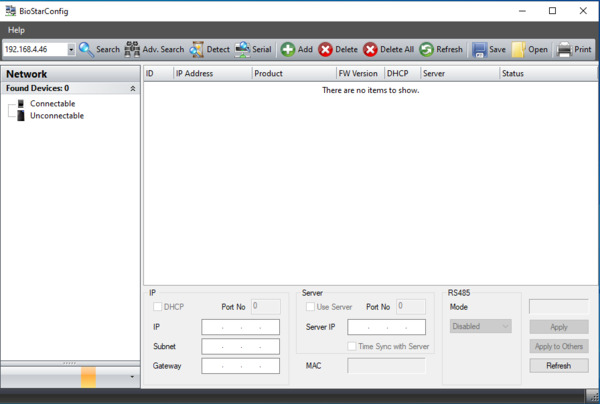
Task: Click the window resize grip corner
Action: pos(593,397)
